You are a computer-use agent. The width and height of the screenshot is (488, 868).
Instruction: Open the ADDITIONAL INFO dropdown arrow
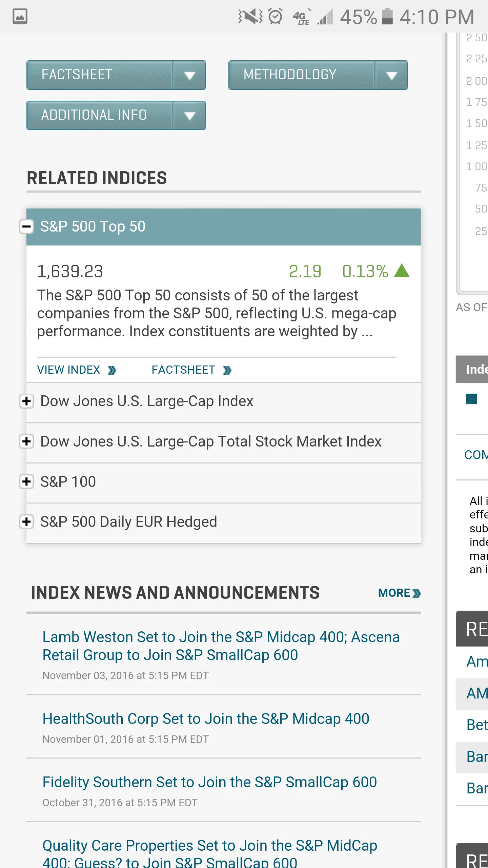[x=189, y=116]
